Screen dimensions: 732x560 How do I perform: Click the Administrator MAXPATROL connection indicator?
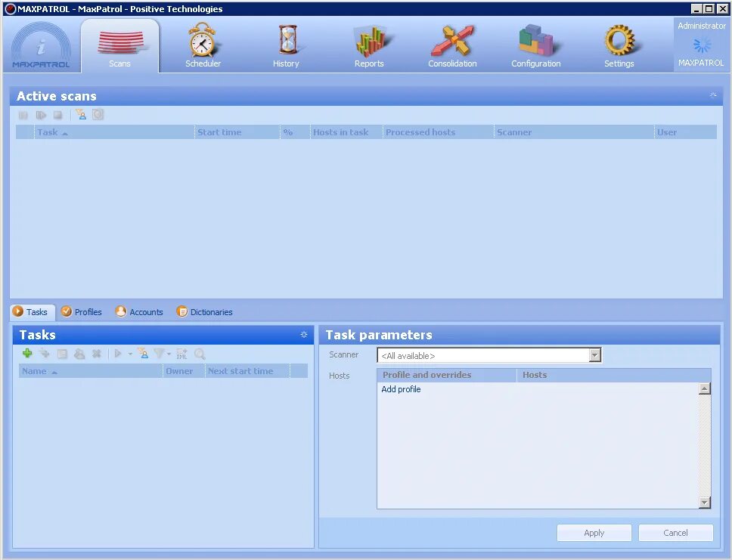pos(701,45)
